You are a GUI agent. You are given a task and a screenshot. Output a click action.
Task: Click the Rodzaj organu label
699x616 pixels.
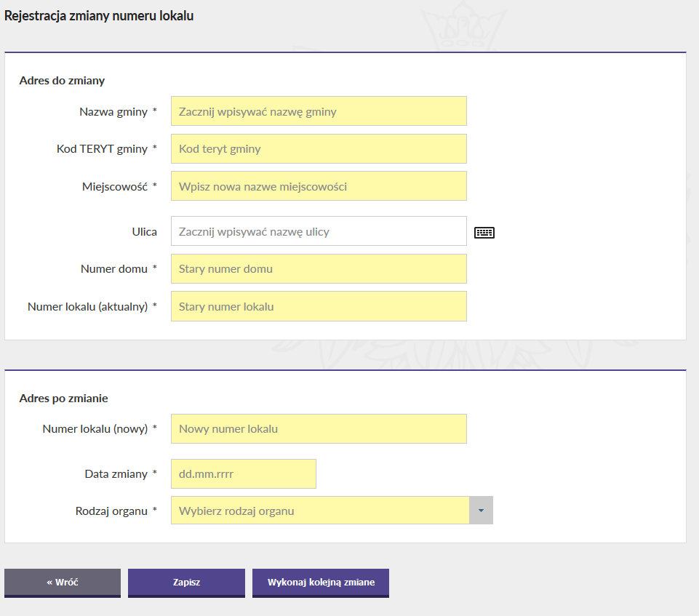coord(111,511)
